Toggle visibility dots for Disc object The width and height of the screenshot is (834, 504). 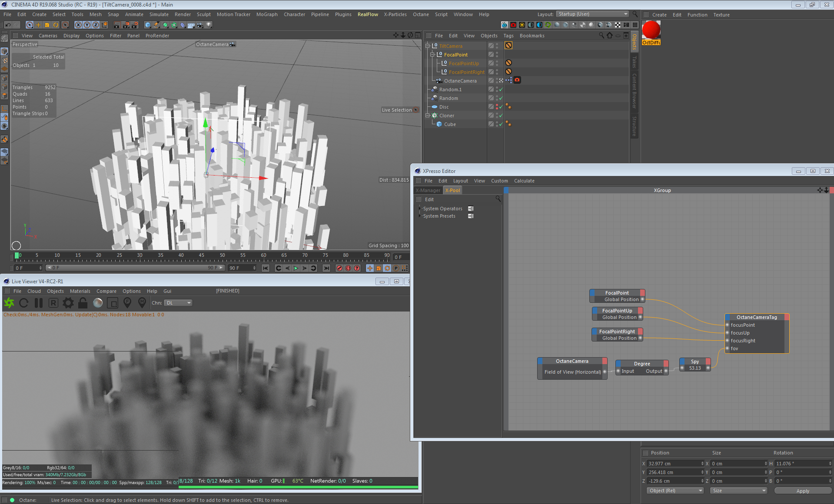click(x=497, y=107)
